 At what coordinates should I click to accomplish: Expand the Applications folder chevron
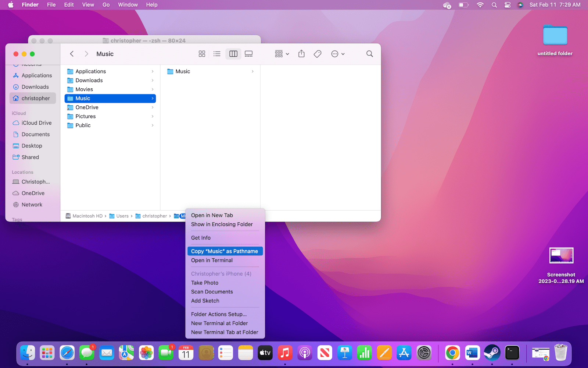153,71
